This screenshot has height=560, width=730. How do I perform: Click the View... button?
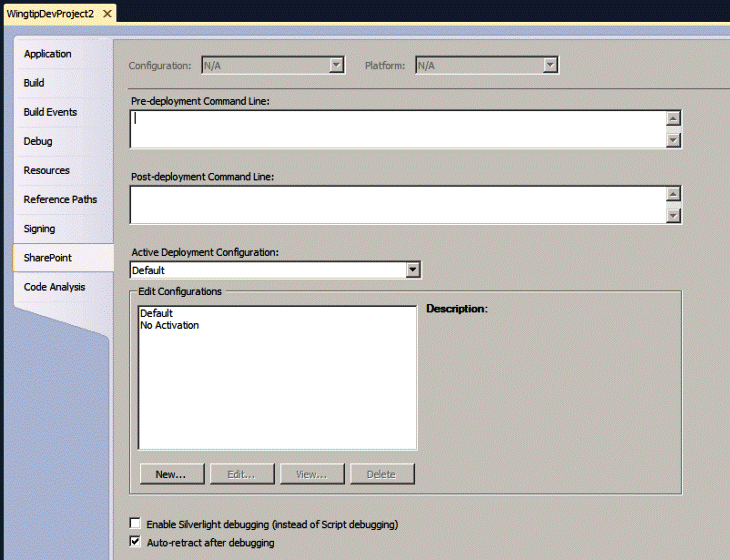pyautogui.click(x=312, y=474)
